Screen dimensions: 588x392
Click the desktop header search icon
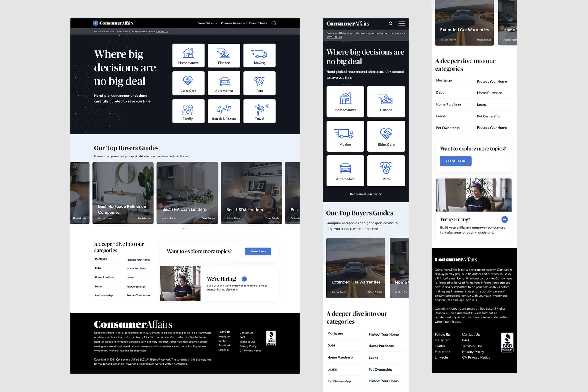tap(274, 23)
